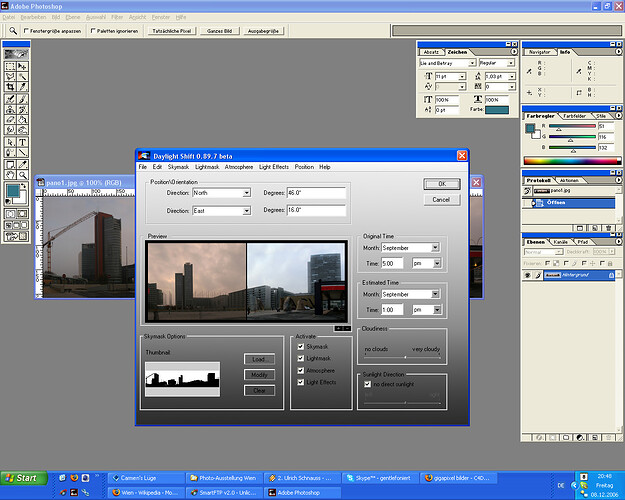Click the adjustment layer icon in Ebenen panel
Screen dimensions: 625x500
pyautogui.click(x=580, y=437)
